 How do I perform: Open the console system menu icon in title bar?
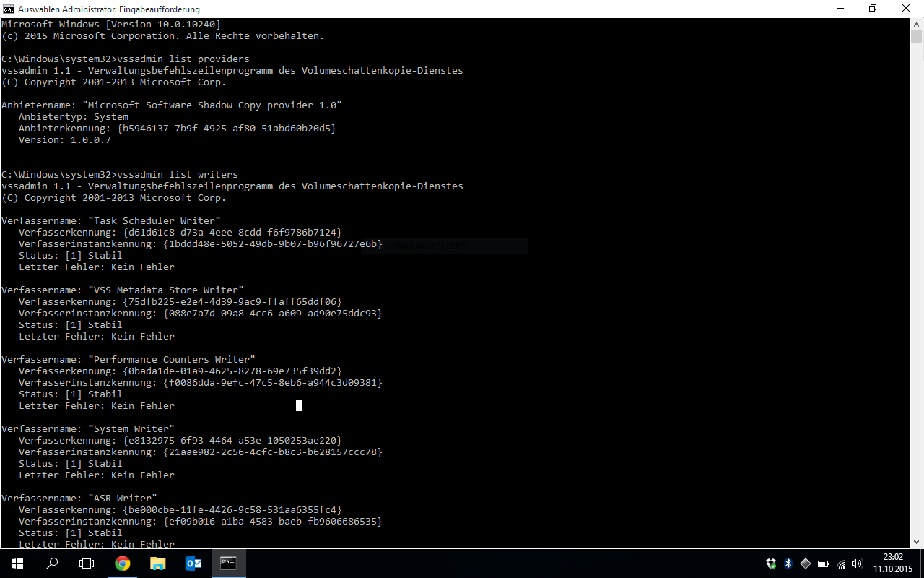click(8, 9)
